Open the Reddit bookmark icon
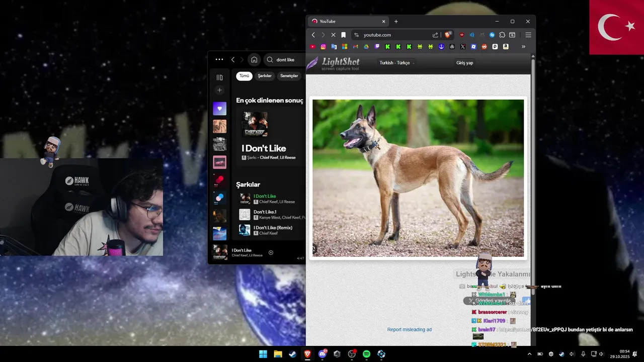This screenshot has height=362, width=644. tap(485, 47)
